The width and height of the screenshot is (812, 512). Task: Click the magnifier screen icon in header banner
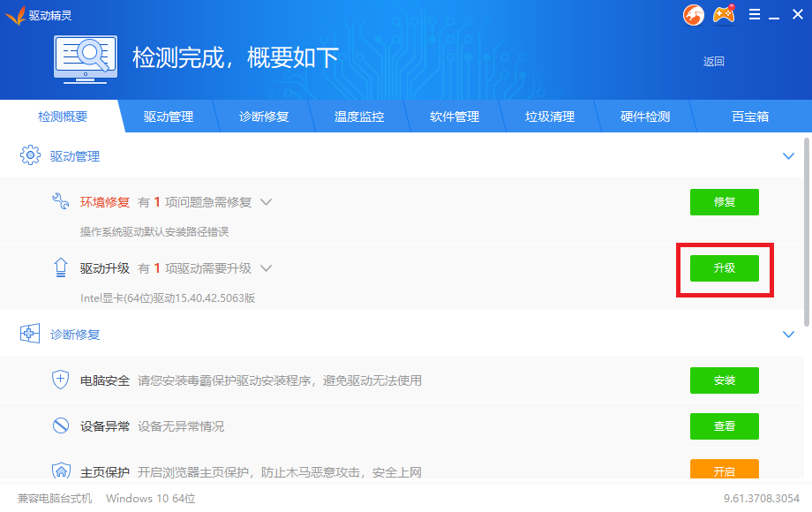[x=86, y=55]
